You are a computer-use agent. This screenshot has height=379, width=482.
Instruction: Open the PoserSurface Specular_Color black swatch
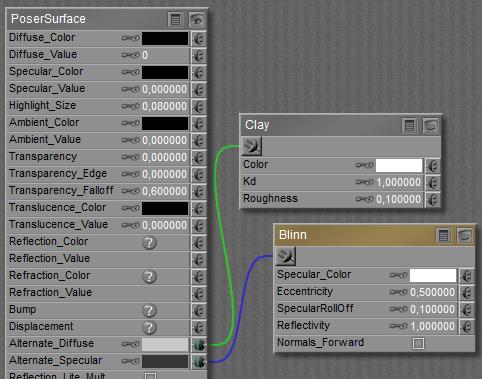165,72
